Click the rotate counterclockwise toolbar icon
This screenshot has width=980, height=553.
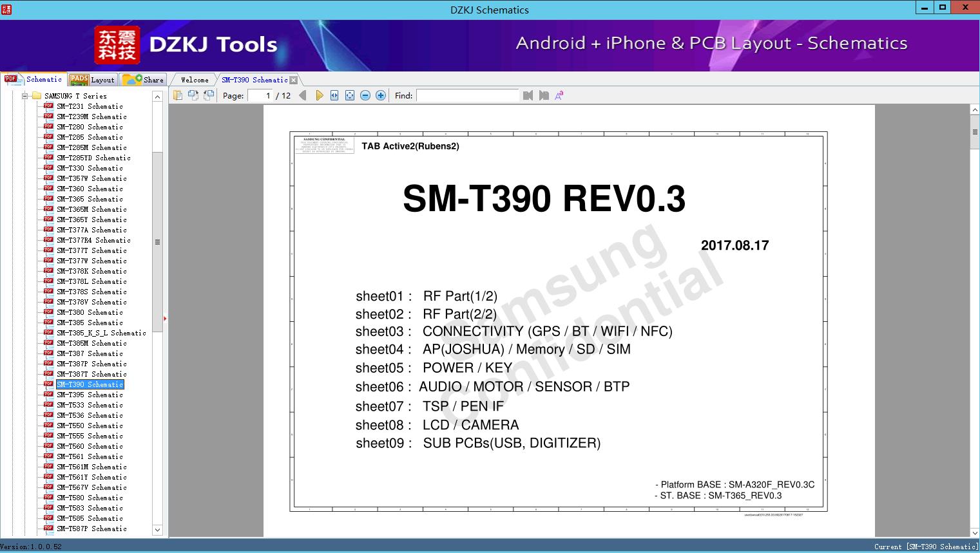(x=193, y=95)
